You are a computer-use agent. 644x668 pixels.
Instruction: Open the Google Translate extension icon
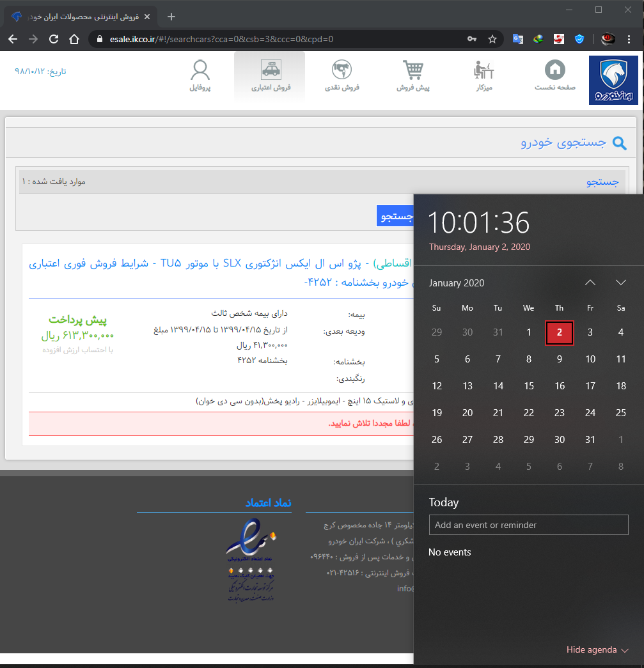[518, 39]
